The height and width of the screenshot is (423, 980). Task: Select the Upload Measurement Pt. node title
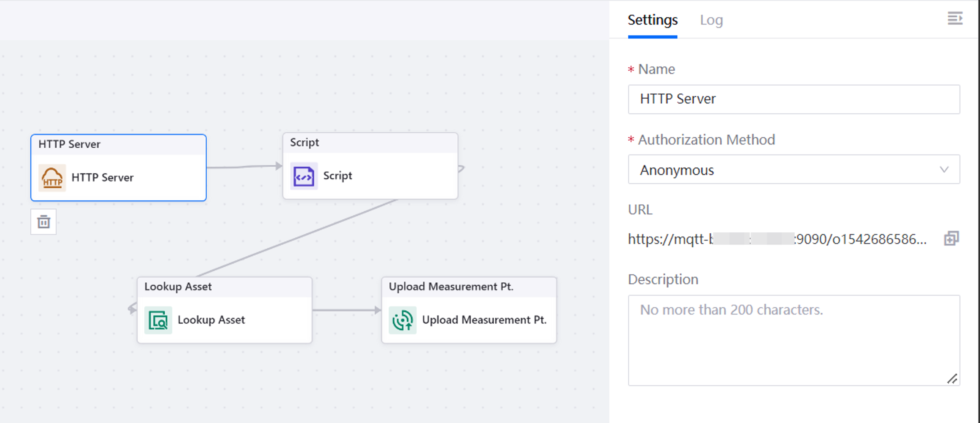[x=451, y=286]
